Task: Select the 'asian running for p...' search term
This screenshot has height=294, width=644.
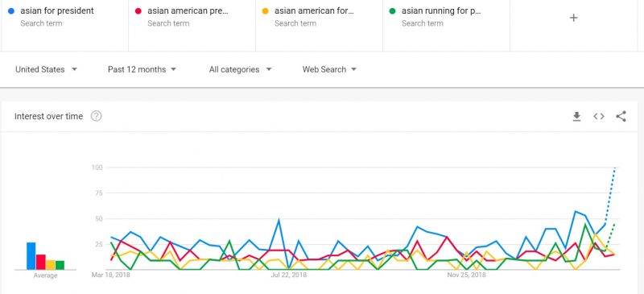Action: tap(441, 10)
